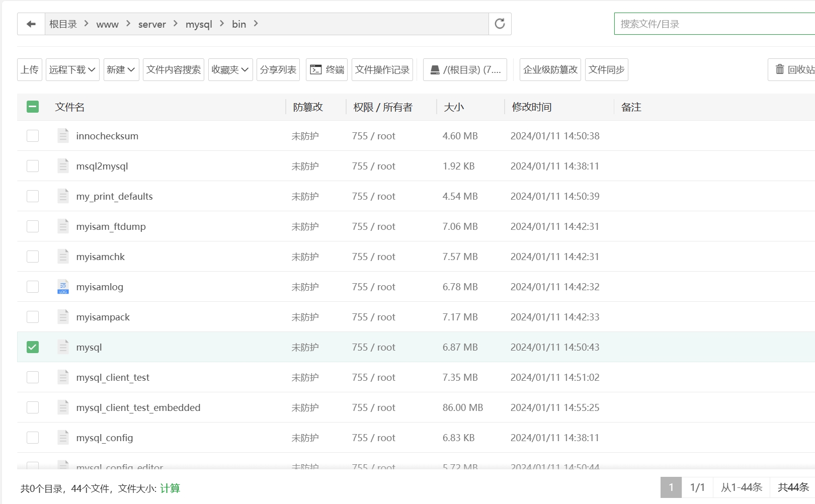Click the file icon beside the checked mysql row
The height and width of the screenshot is (504, 815).
(x=63, y=347)
